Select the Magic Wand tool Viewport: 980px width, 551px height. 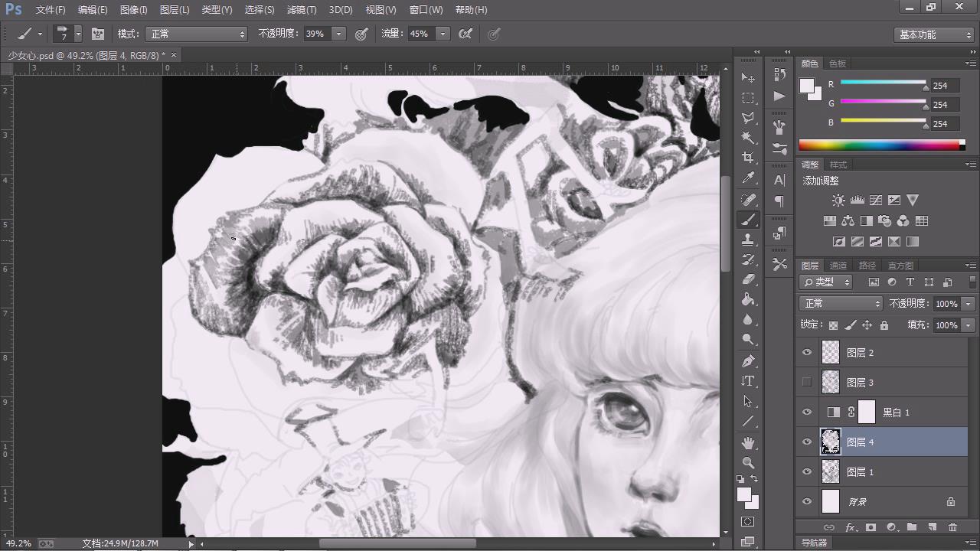[748, 138]
